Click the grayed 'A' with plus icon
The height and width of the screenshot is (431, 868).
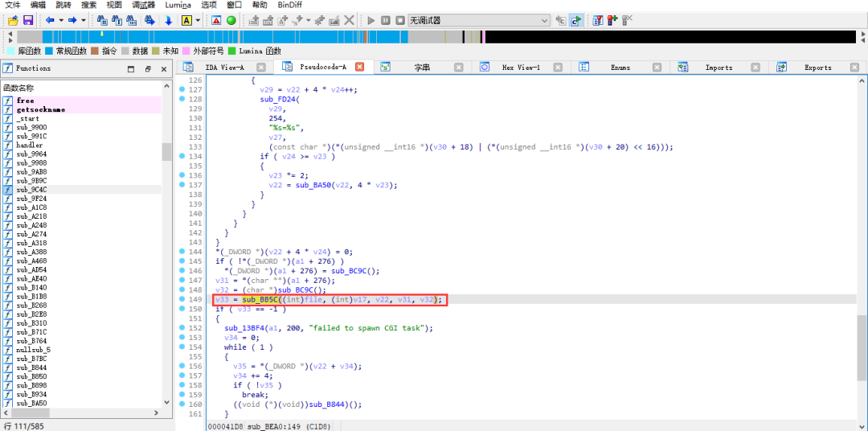(x=283, y=20)
